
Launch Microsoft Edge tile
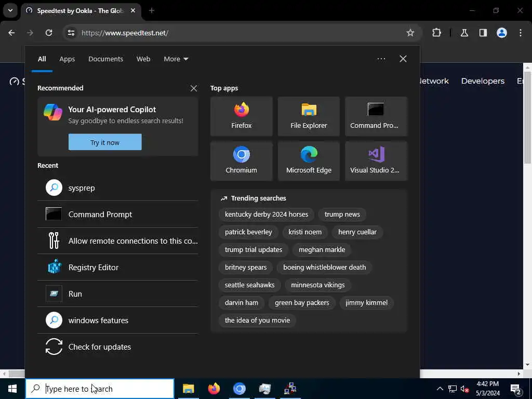point(309,161)
